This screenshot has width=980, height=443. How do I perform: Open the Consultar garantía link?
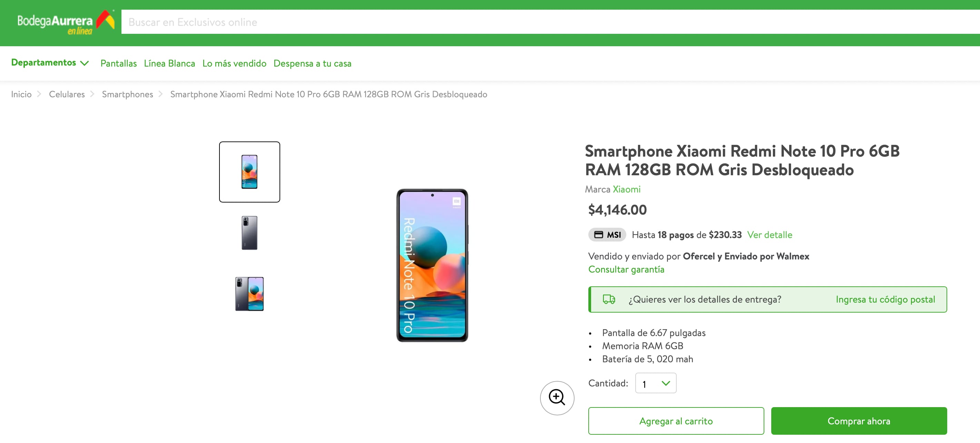point(626,269)
